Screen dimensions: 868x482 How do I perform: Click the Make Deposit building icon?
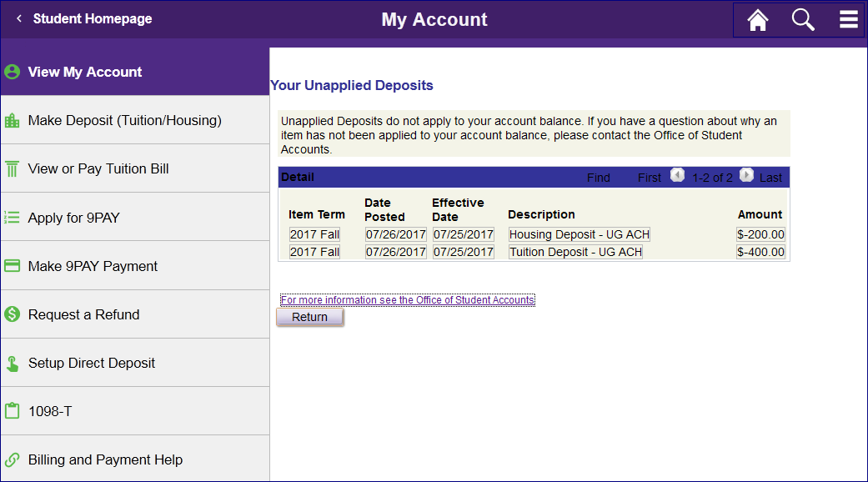tap(13, 120)
